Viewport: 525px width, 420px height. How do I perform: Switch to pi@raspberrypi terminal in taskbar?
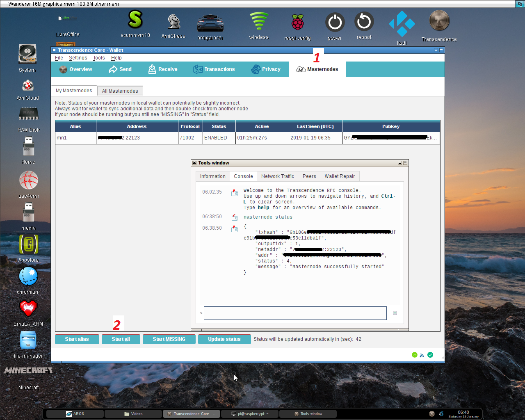(x=250, y=414)
